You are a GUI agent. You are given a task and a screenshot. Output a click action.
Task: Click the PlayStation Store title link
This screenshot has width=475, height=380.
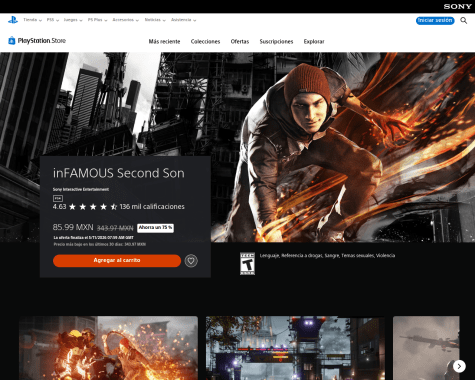point(42,41)
